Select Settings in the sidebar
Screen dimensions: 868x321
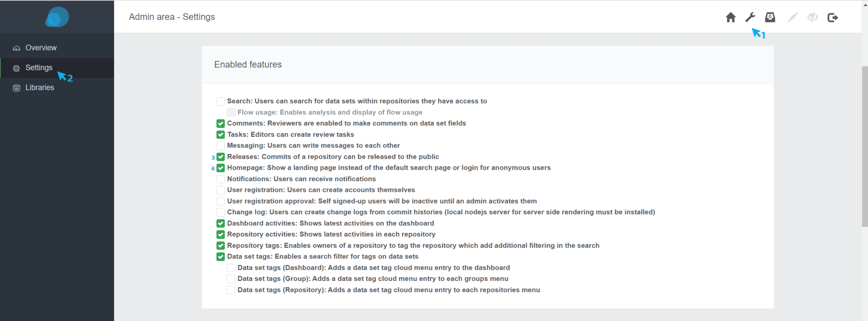point(39,68)
